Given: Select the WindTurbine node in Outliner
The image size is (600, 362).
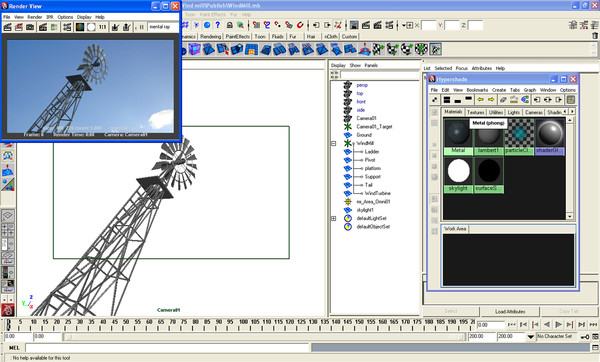Looking at the screenshot, I should 377,193.
